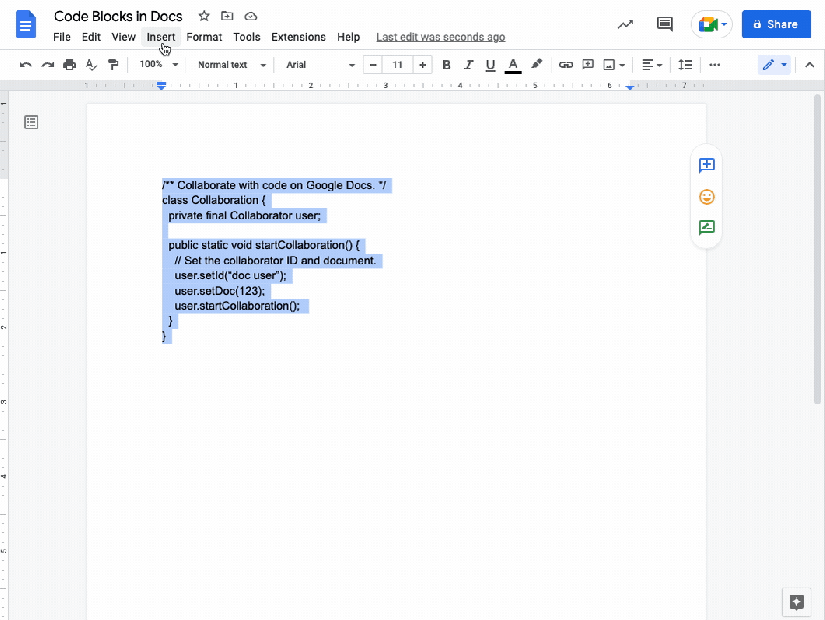This screenshot has height=620, width=825.
Task: Decrease font size with the minus stepper
Action: [372, 64]
